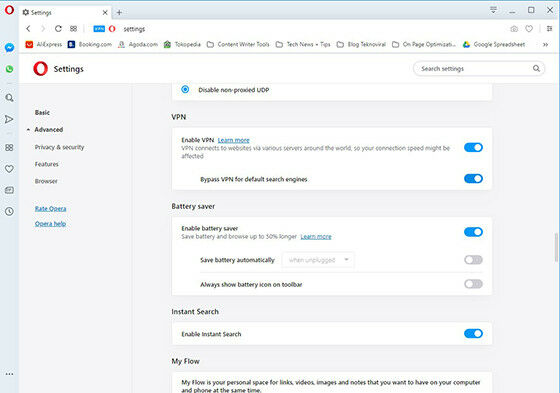Go forward to the next page
This screenshot has height=393, width=560.
coord(43,29)
